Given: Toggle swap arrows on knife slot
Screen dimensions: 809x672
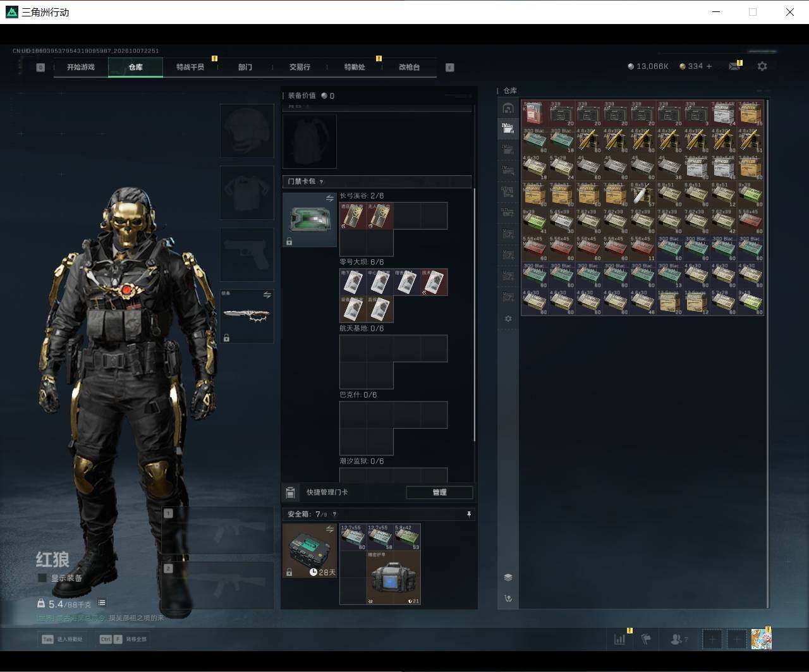Looking at the screenshot, I should (267, 295).
